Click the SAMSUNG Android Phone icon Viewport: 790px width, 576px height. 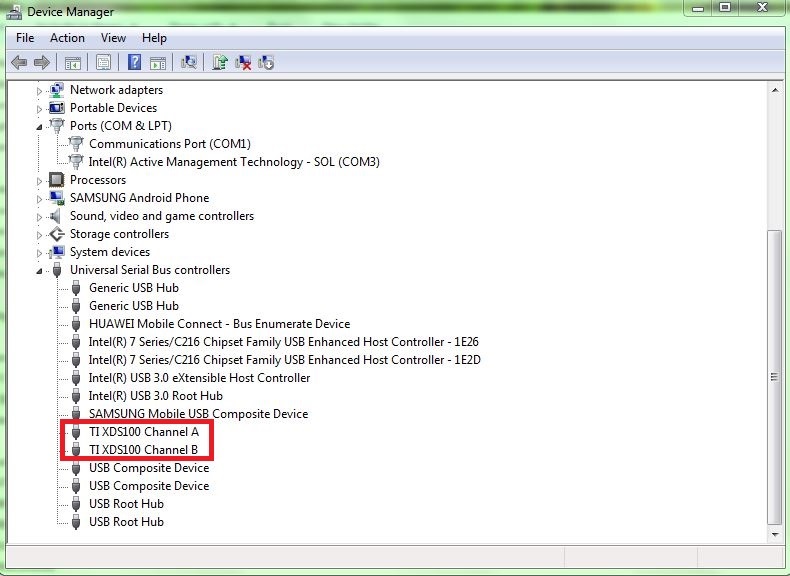[x=57, y=198]
